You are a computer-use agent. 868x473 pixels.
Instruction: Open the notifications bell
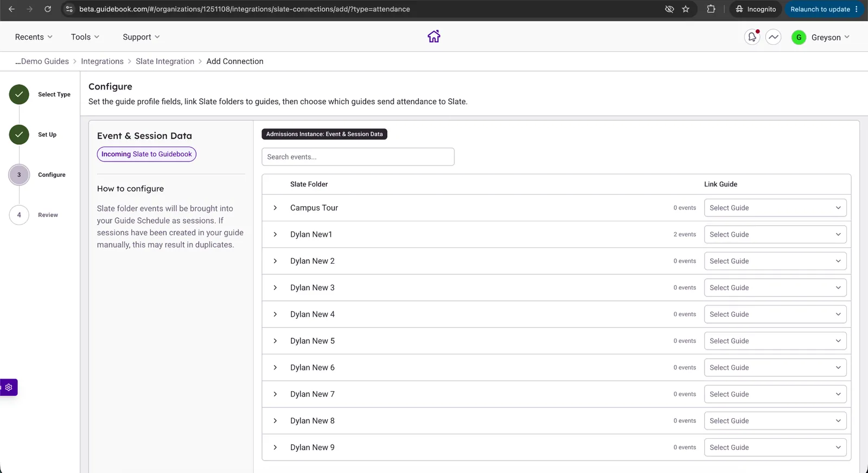click(752, 37)
